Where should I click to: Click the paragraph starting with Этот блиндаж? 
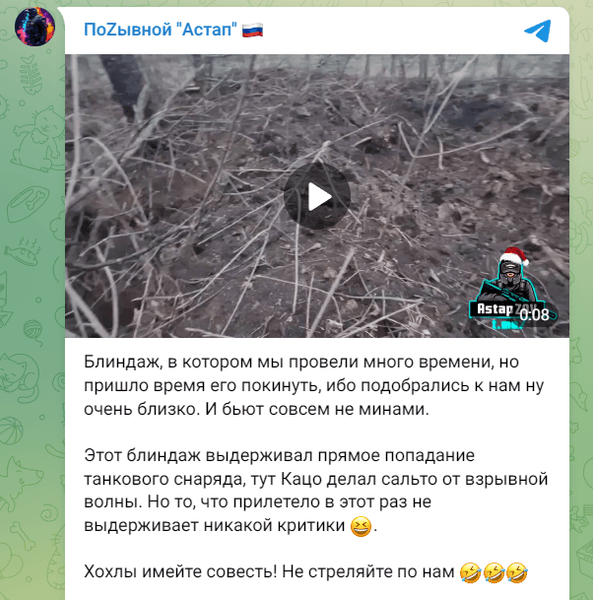[316, 491]
